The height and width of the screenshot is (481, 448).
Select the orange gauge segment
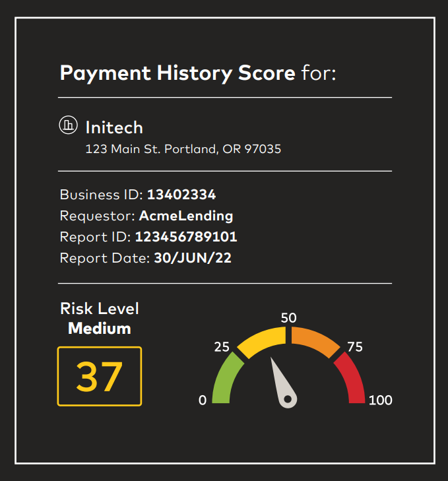point(315,340)
